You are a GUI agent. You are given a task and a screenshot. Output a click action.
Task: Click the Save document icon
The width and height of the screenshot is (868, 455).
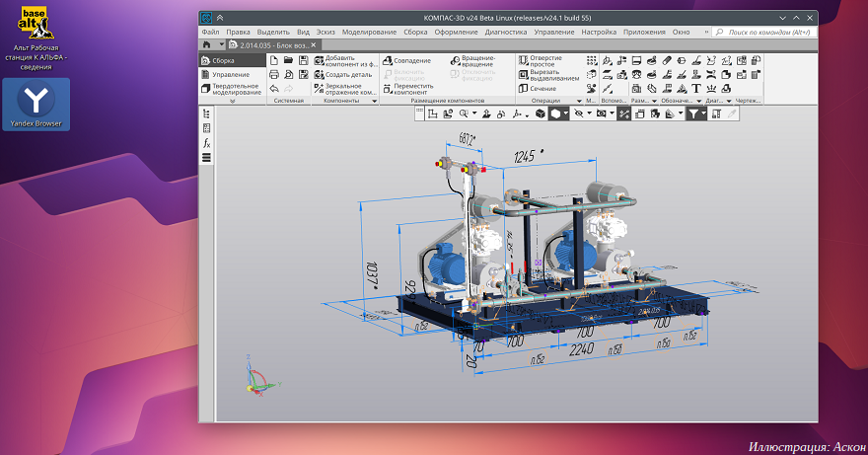click(x=303, y=60)
